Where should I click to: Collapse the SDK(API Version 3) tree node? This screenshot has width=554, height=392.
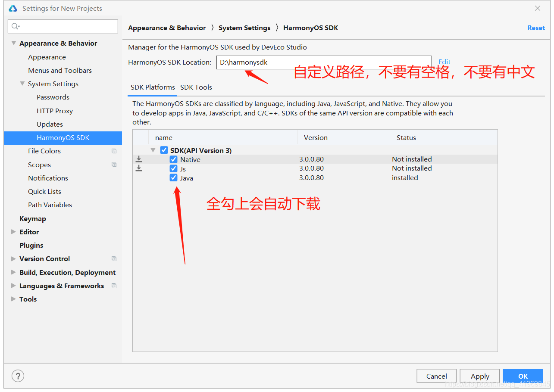point(153,150)
